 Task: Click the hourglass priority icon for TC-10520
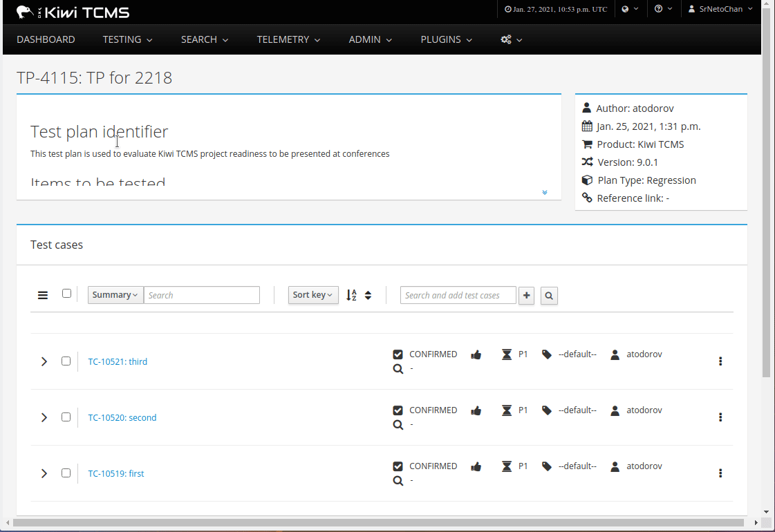pos(507,410)
